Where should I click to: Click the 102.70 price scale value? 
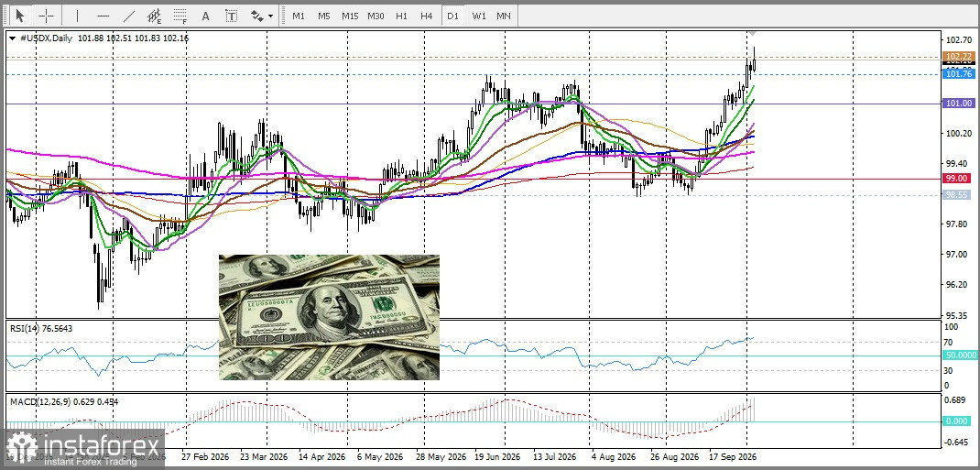click(957, 39)
